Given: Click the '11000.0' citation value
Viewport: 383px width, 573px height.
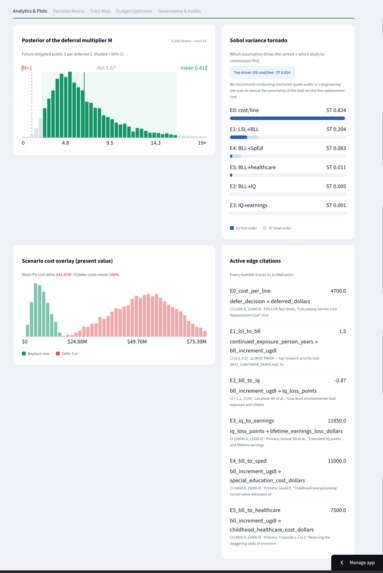Looking at the screenshot, I should click(337, 461).
